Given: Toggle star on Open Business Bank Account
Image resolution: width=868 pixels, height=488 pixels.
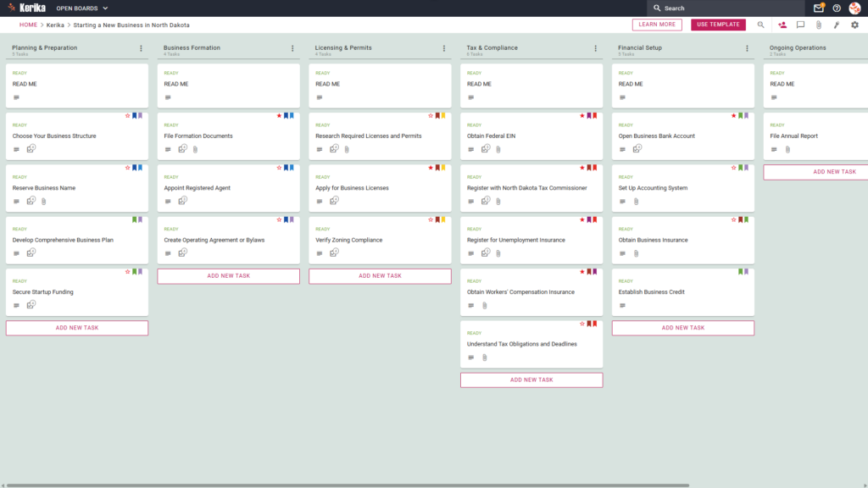Looking at the screenshot, I should click(x=733, y=115).
